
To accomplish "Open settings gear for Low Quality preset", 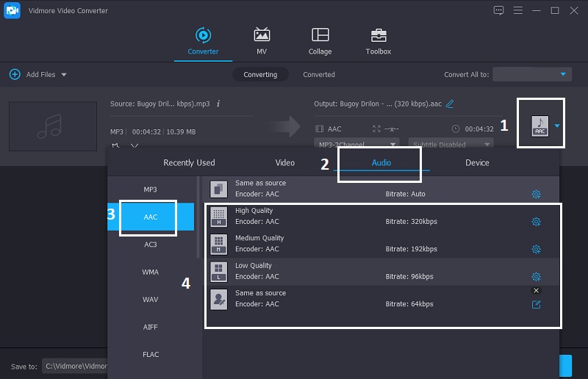I will click(x=536, y=277).
